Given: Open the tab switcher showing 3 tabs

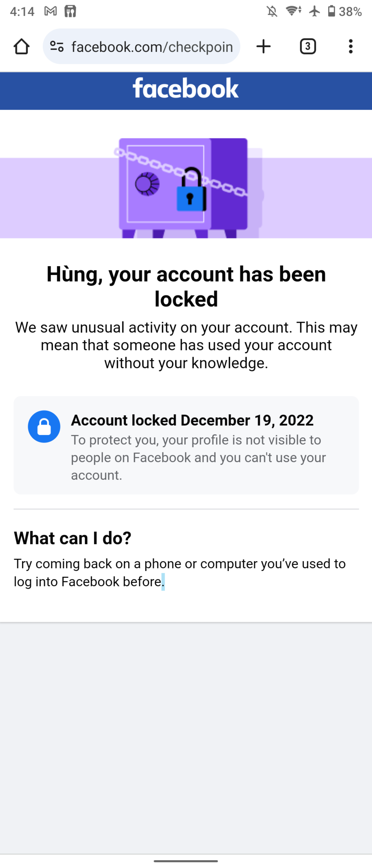Looking at the screenshot, I should [x=308, y=47].
